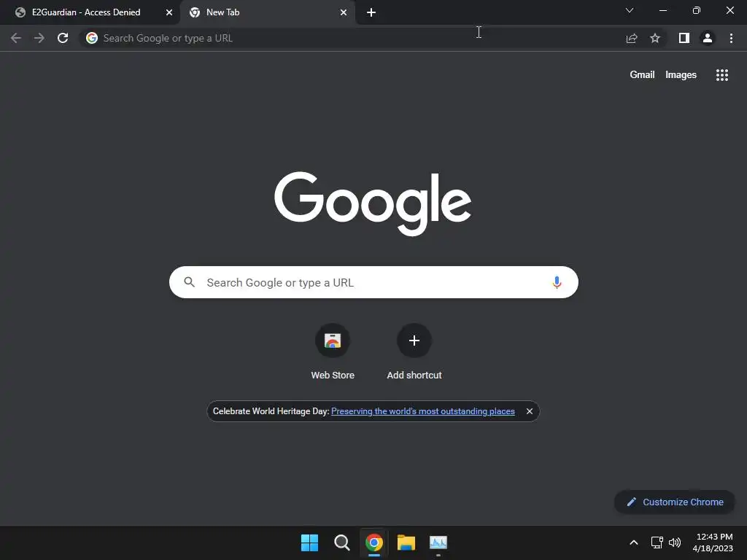Go back with the browser back arrow

pyautogui.click(x=16, y=38)
